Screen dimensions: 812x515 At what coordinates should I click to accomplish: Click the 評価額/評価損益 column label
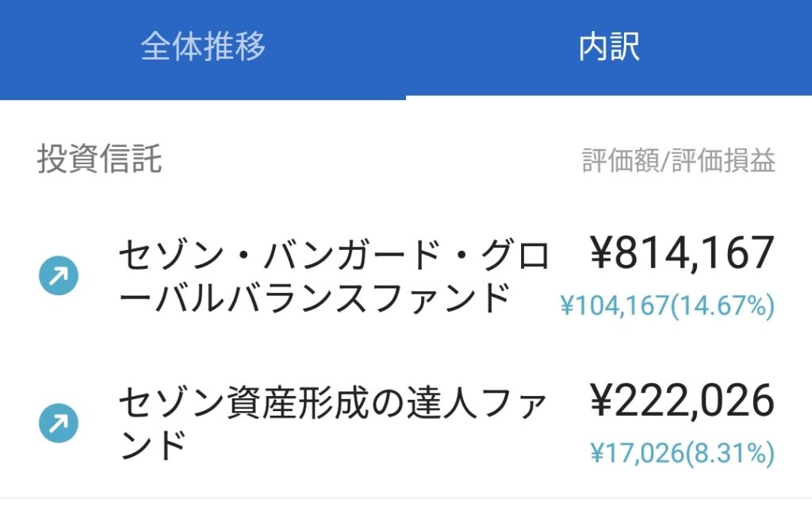tap(679, 160)
